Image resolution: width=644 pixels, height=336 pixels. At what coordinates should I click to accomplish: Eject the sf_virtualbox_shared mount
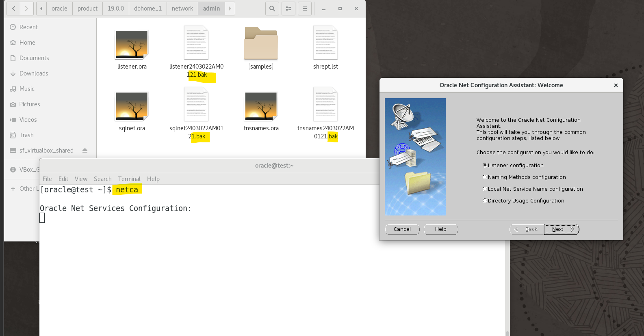coord(85,151)
